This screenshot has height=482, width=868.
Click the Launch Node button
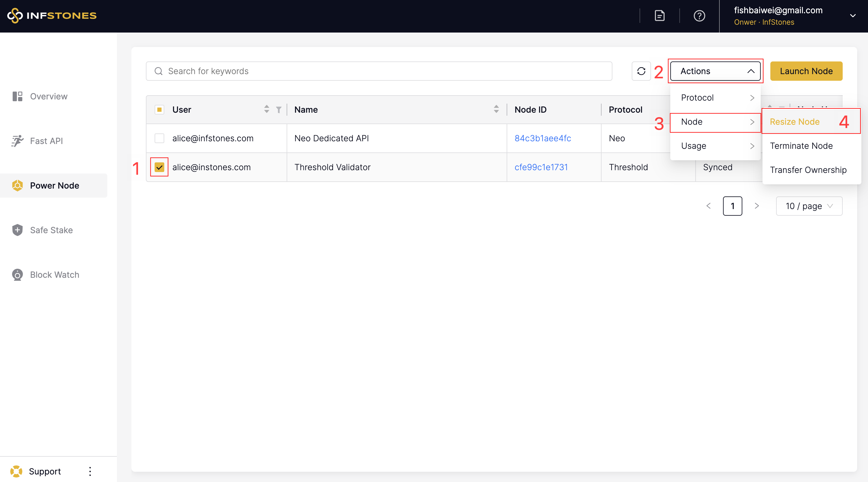point(806,71)
